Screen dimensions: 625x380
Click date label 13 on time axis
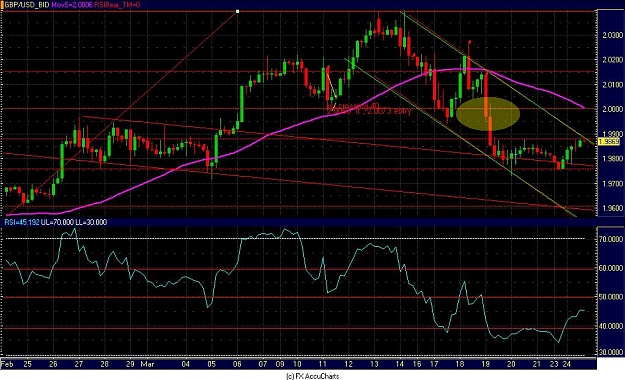pyautogui.click(x=374, y=364)
